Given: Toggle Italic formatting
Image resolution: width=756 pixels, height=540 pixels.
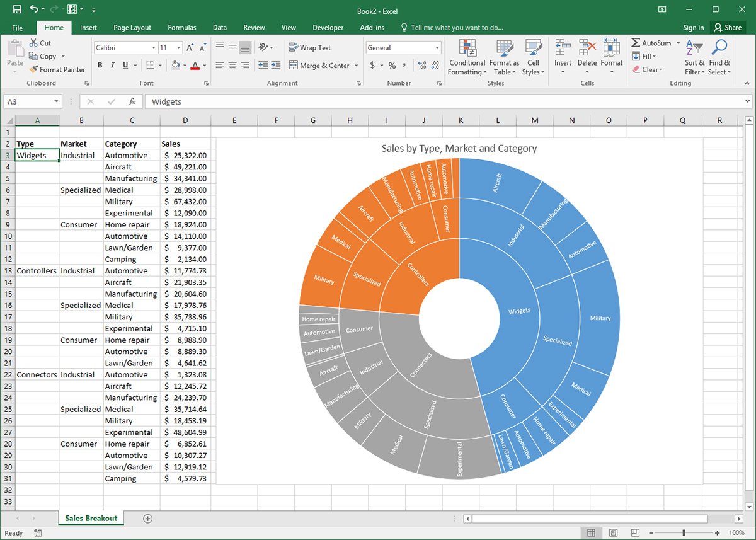Looking at the screenshot, I should coord(113,66).
